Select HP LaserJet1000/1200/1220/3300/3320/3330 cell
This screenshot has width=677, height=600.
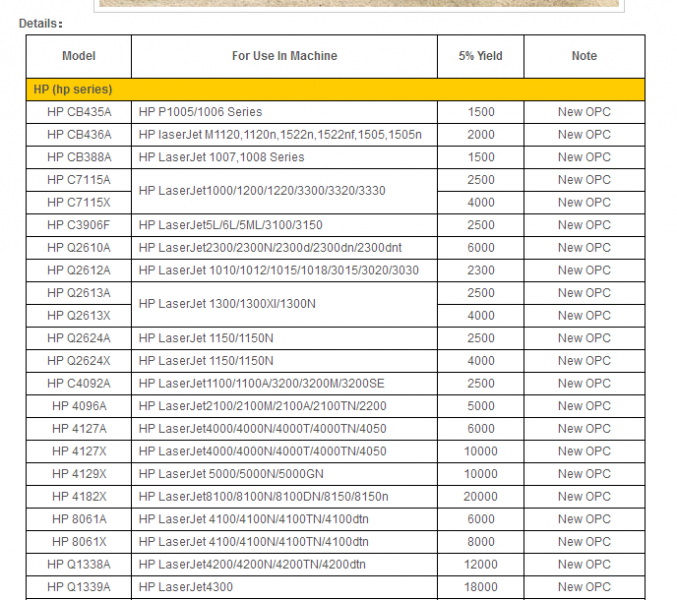point(284,191)
